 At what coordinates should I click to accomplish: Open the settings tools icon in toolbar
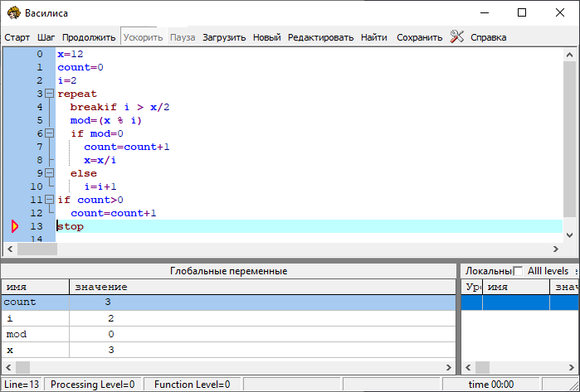tap(457, 36)
